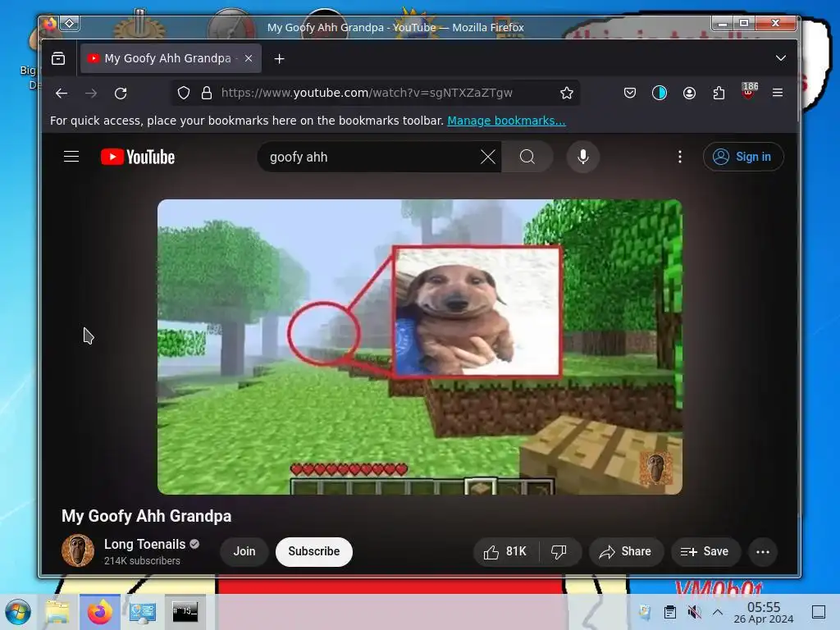Open the Firefox hamburger application menu

[x=778, y=93]
